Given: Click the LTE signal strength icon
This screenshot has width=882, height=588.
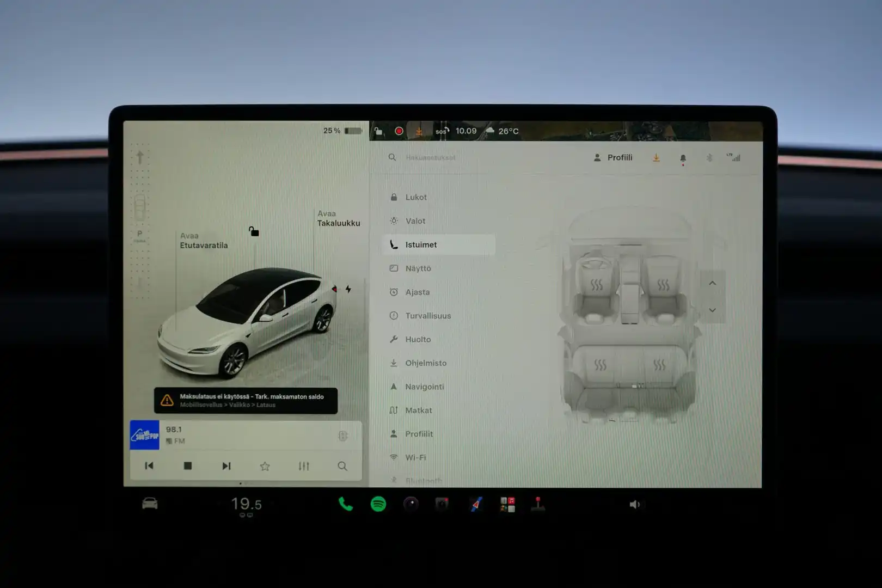Looking at the screenshot, I should point(733,157).
